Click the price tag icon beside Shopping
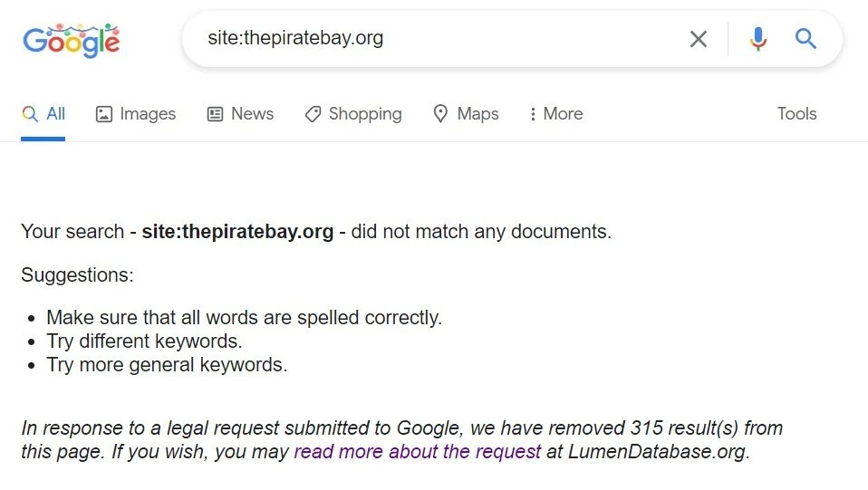Screen dimensions: 868x490 (x=313, y=114)
